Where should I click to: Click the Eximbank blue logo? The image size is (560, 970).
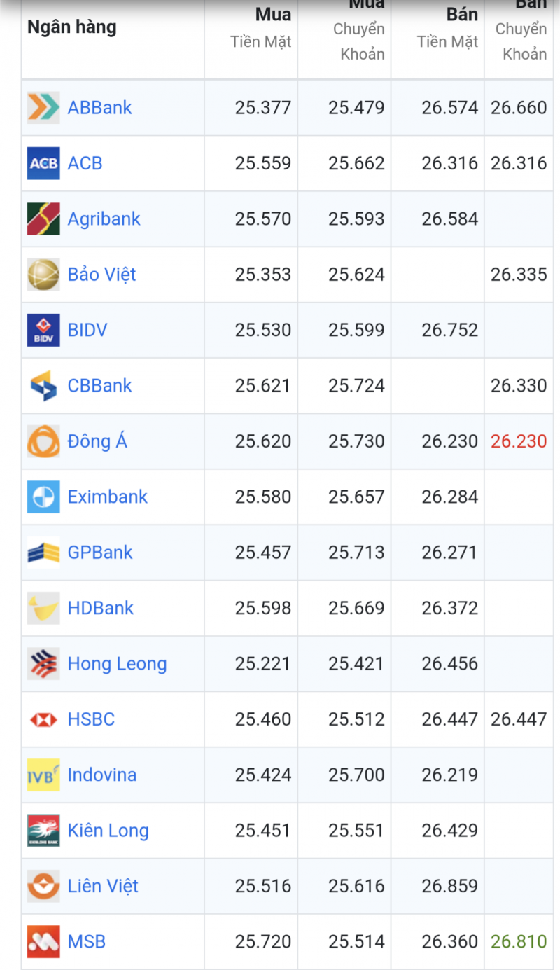coord(43,497)
